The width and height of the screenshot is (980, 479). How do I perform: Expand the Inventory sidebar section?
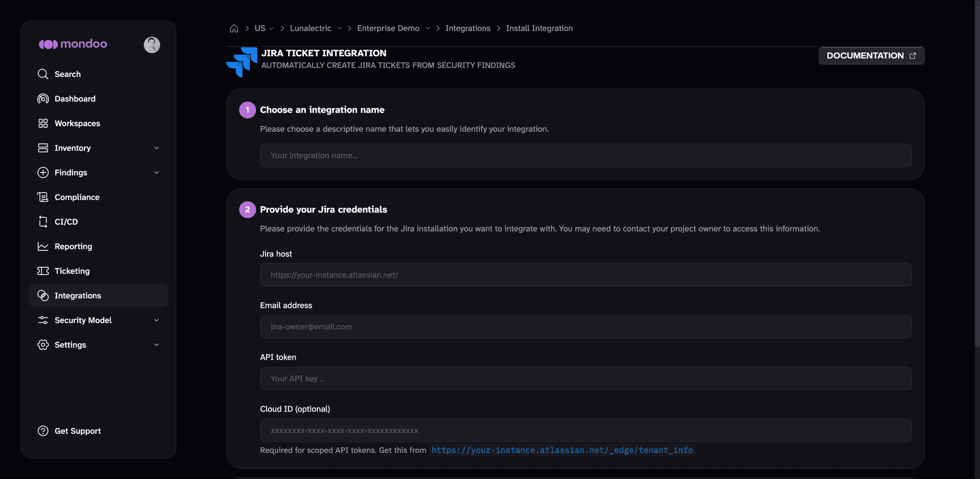coord(156,148)
